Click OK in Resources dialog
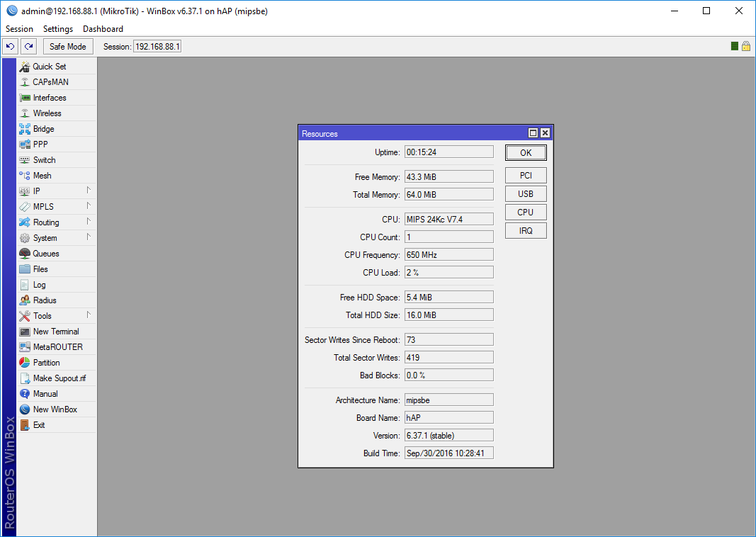 [526, 153]
